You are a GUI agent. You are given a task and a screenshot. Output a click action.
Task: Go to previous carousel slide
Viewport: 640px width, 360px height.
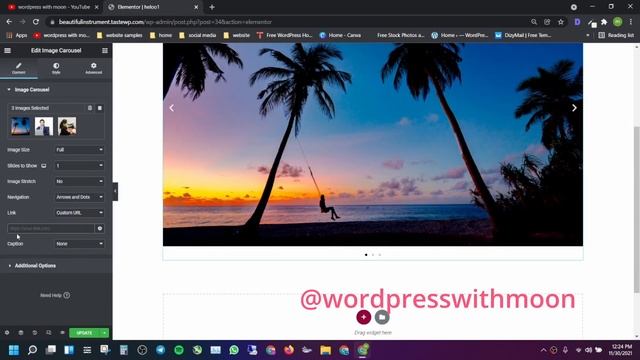[172, 108]
